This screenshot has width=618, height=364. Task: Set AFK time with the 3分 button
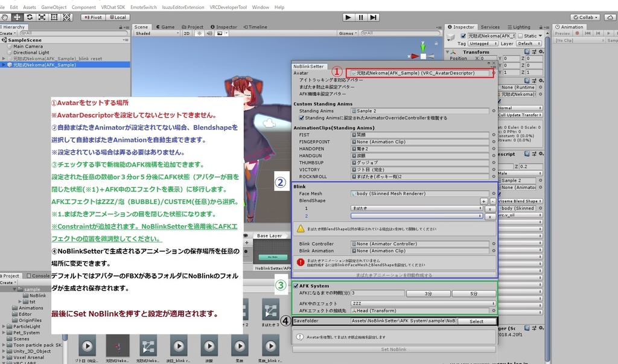[428, 293]
